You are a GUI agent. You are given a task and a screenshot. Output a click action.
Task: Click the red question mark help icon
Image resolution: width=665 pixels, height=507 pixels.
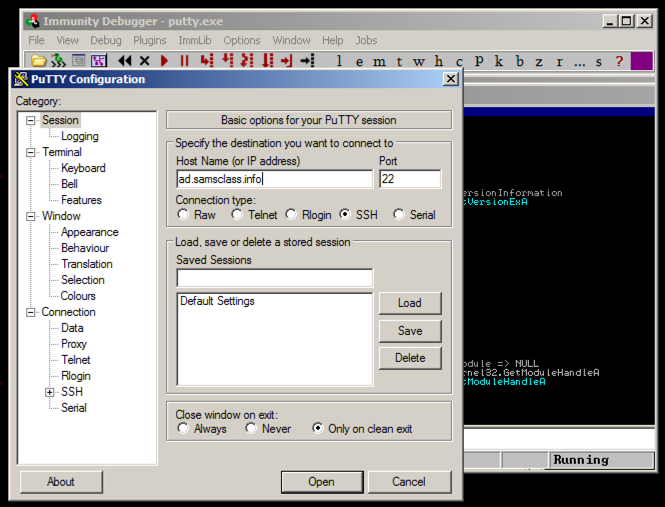pyautogui.click(x=619, y=62)
